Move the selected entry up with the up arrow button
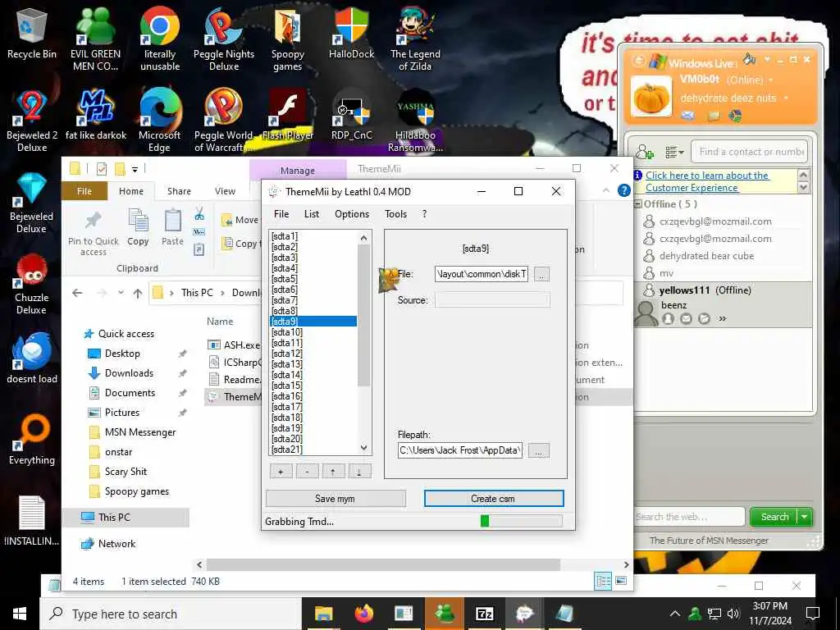 click(x=333, y=472)
